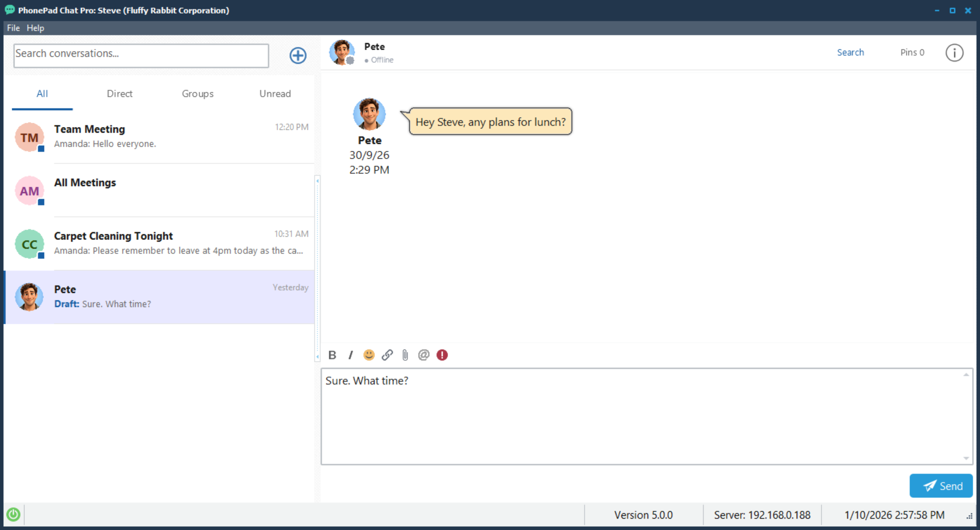
Task: Open Pins 0 in chat header
Action: (x=912, y=52)
